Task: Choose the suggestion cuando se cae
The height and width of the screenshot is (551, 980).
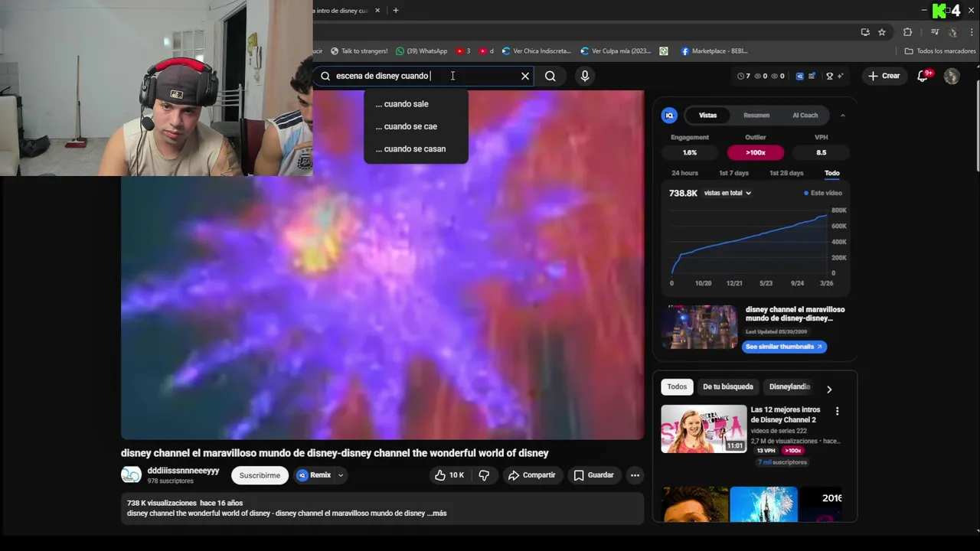Action: [416, 126]
